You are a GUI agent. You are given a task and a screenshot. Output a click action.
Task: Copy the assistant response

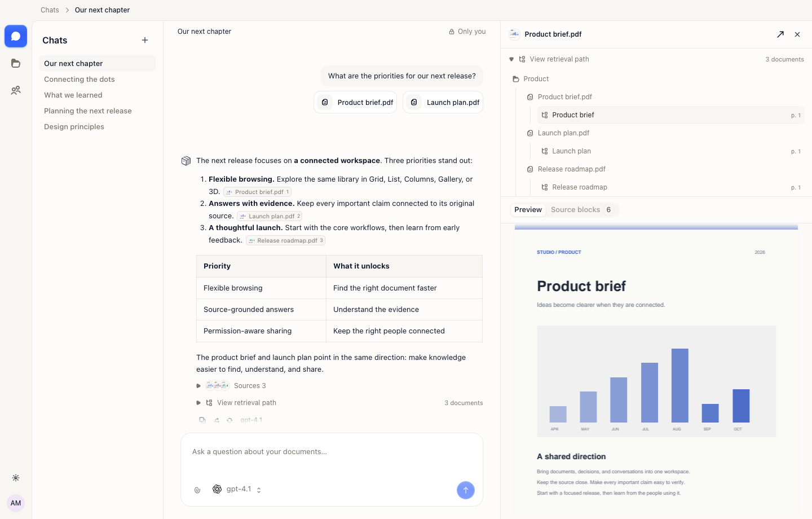(202, 420)
